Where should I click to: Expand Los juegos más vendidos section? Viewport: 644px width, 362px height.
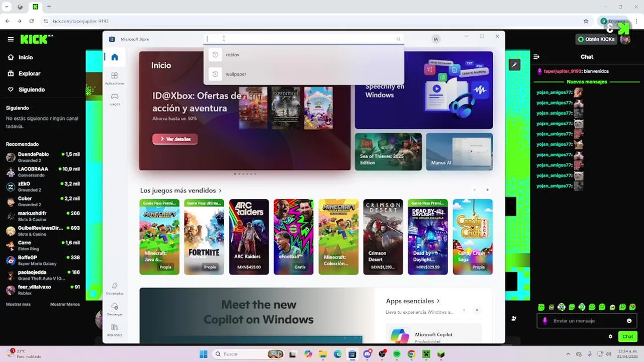point(181,191)
